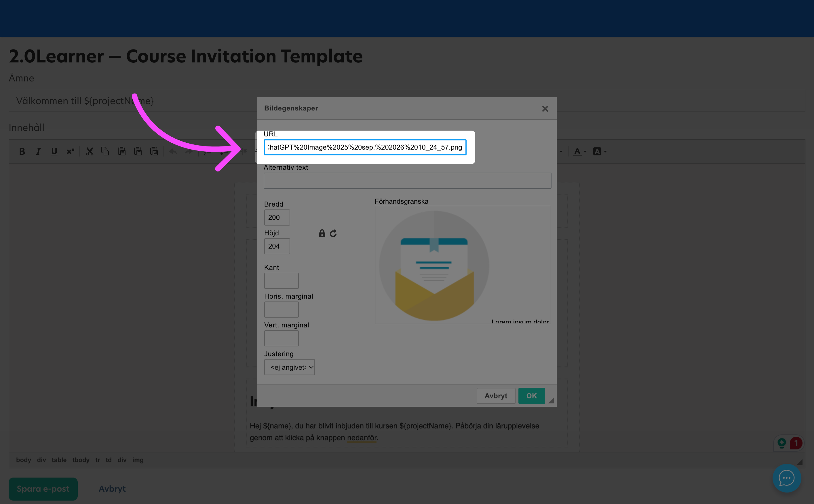Expand the Justering alignment dropdown

coord(290,367)
